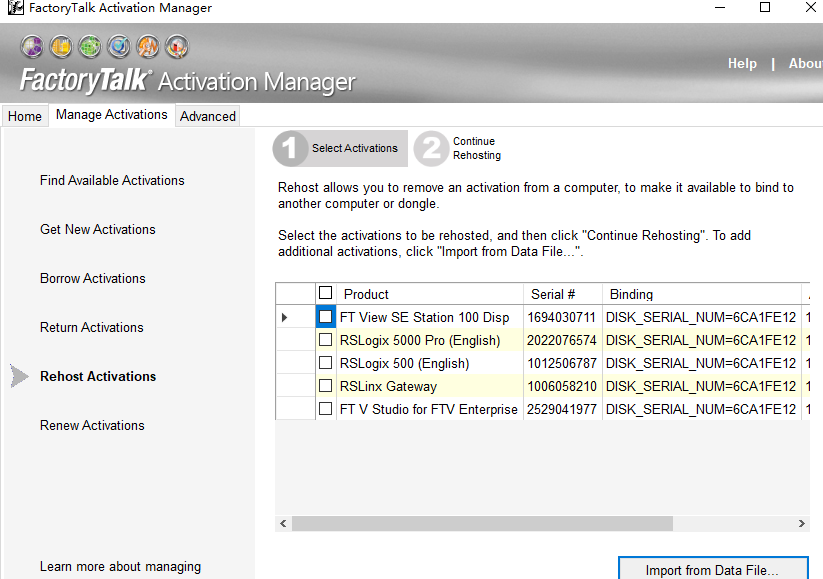Go to Borrow Activations in the sidebar

[x=93, y=278]
